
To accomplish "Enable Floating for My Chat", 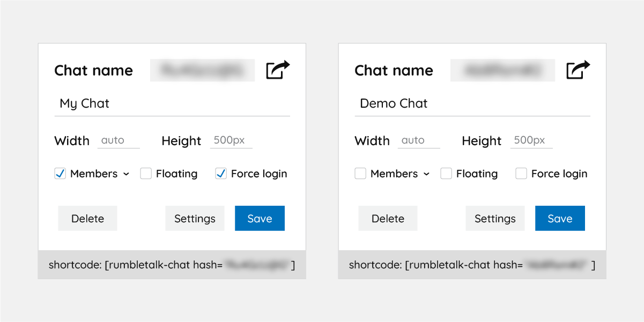I will [145, 173].
